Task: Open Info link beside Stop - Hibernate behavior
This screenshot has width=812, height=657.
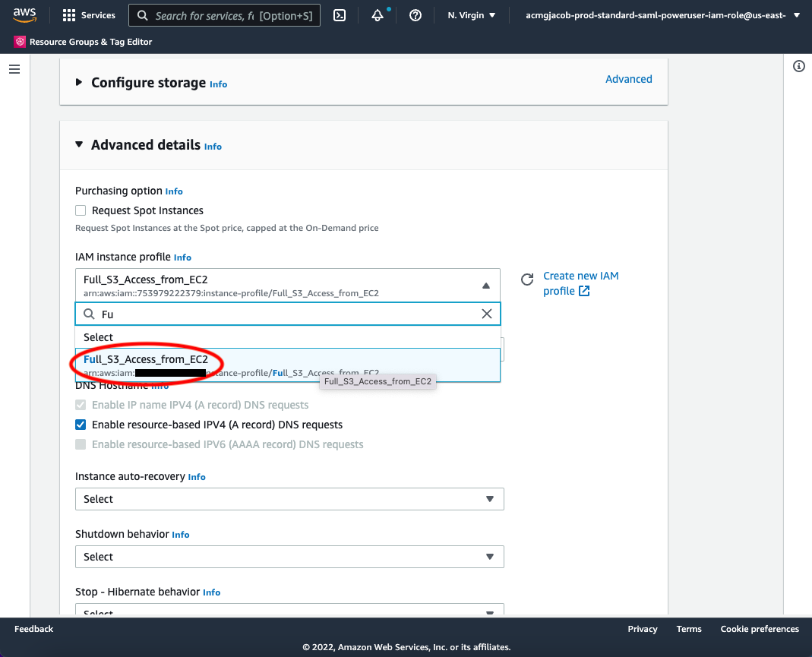Action: pyautogui.click(x=211, y=592)
